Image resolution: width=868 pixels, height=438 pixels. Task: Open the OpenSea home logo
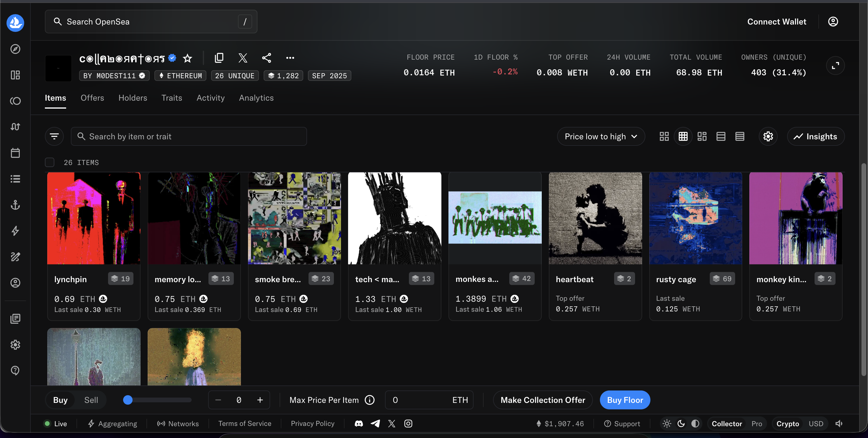click(x=15, y=23)
